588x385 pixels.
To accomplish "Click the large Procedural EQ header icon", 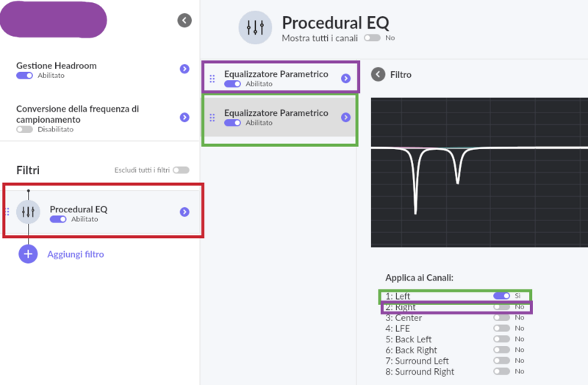I will pos(255,28).
